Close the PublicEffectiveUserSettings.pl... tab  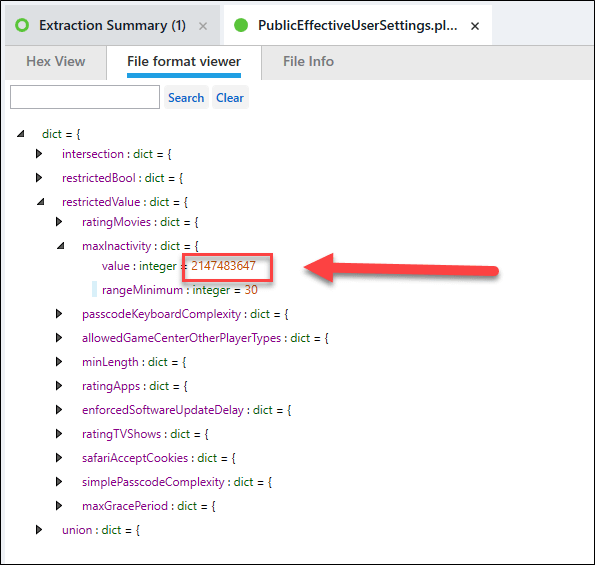tap(475, 26)
